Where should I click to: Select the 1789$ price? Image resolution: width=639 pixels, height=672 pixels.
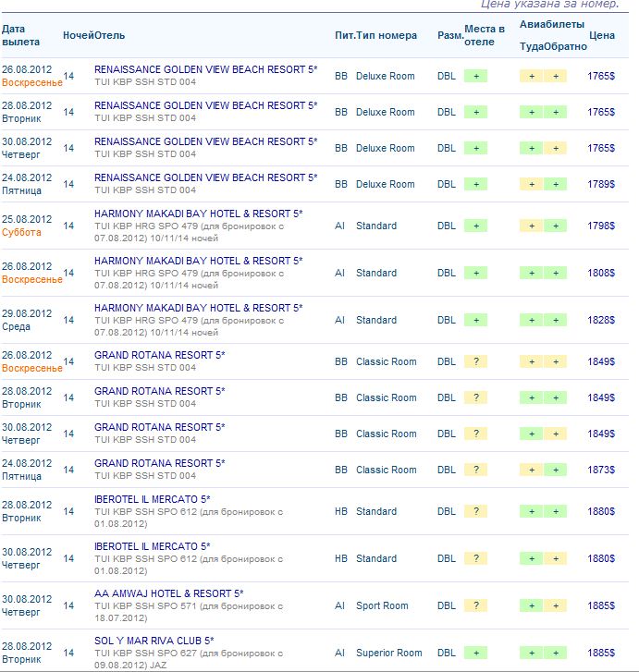pyautogui.click(x=600, y=184)
